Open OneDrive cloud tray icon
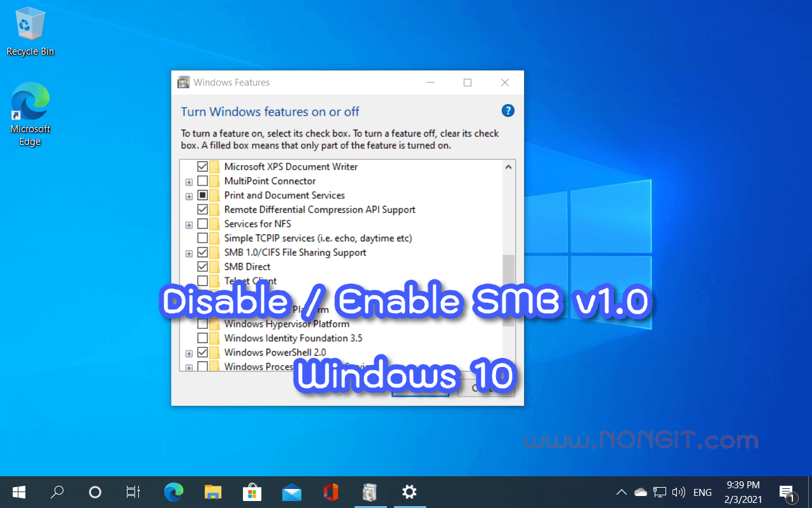 (640, 492)
